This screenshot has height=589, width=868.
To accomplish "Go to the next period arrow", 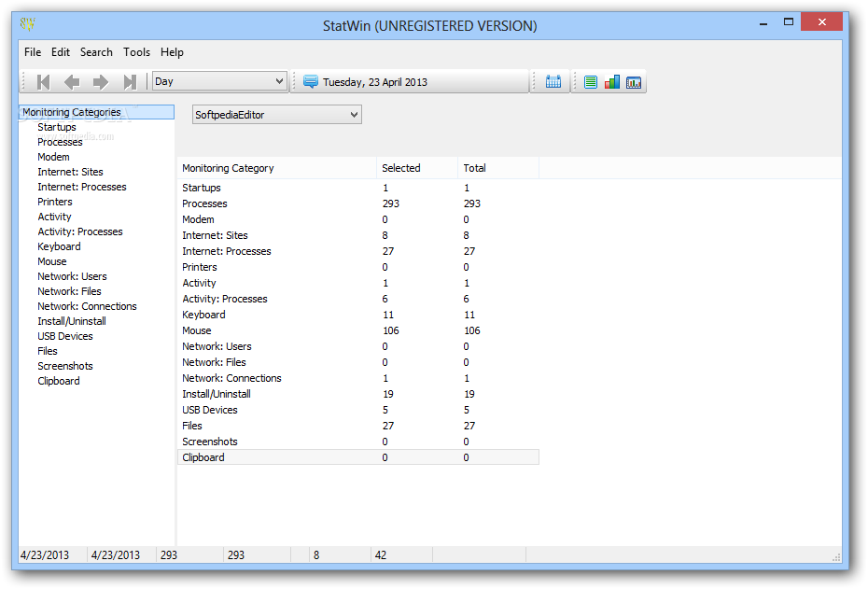I will coord(101,82).
